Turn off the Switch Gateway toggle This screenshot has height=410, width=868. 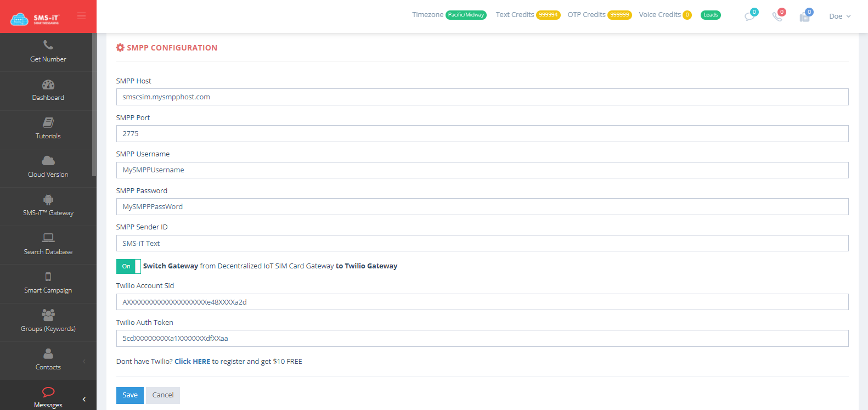pyautogui.click(x=128, y=266)
